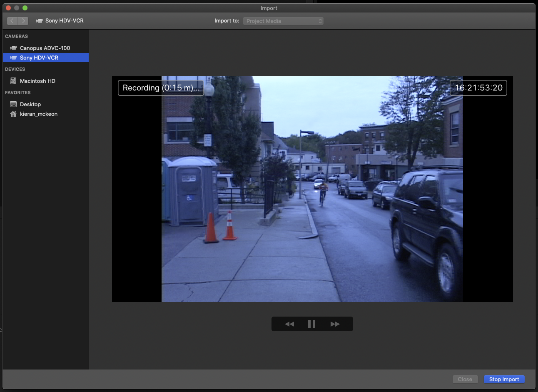Click the Macintosh HD drive icon
The width and height of the screenshot is (538, 392).
[x=13, y=81]
